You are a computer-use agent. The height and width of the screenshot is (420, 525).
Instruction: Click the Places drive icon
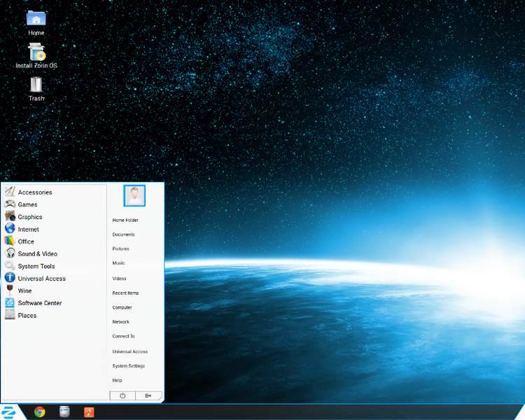point(10,315)
